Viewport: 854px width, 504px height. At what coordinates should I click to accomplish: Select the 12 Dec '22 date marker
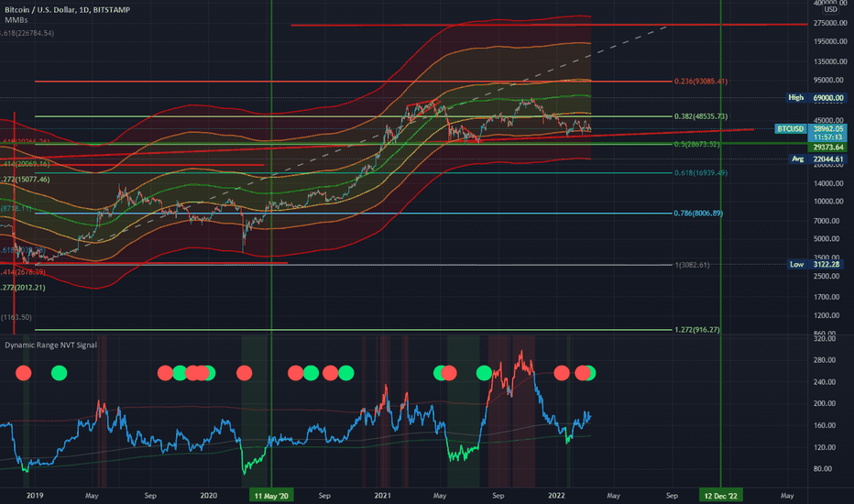720,496
